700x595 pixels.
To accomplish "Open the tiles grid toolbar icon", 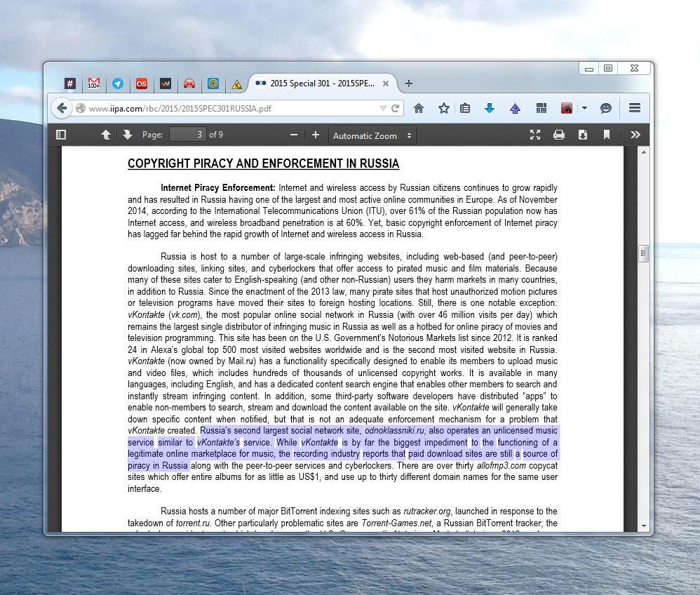I will [x=541, y=108].
